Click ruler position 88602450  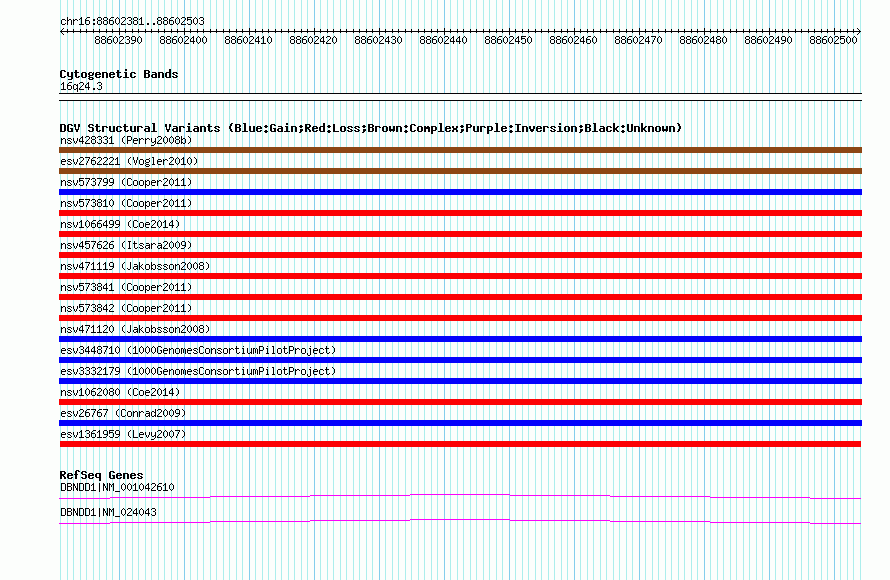tap(509, 40)
